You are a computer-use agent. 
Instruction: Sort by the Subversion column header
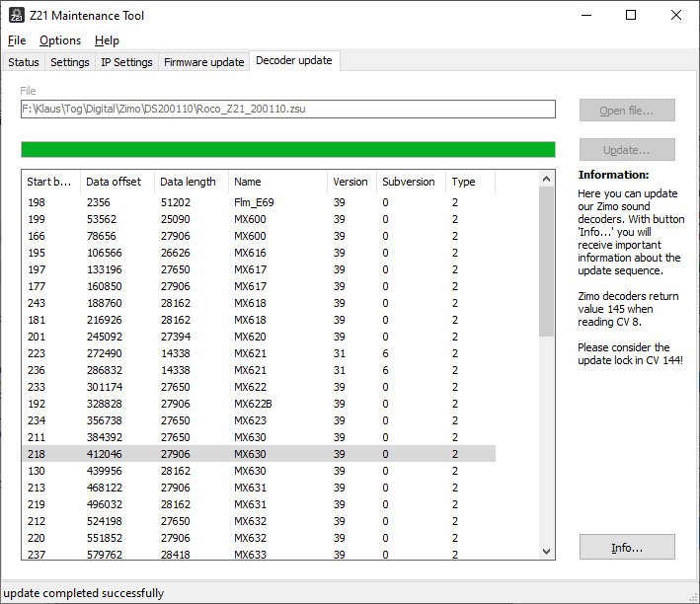(411, 182)
